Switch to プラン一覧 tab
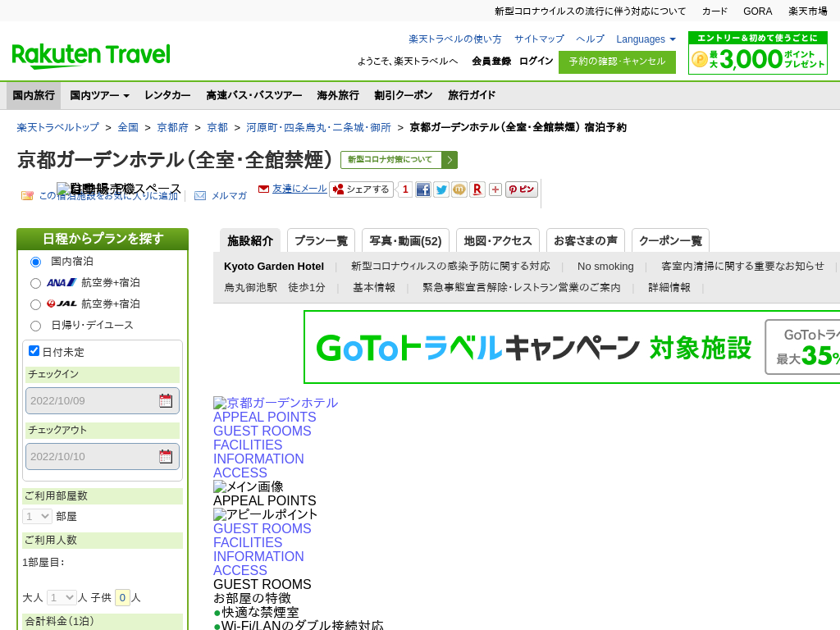840x630 pixels. coord(322,240)
